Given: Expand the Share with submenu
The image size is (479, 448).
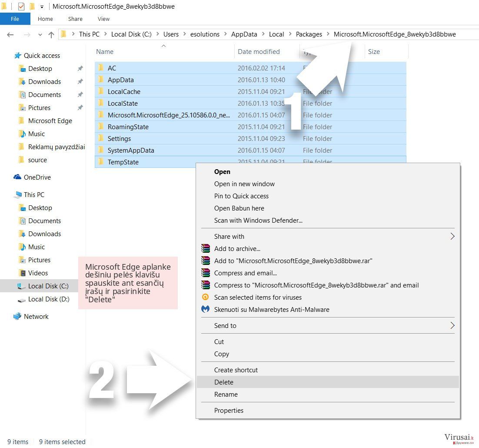Looking at the screenshot, I should (x=328, y=237).
